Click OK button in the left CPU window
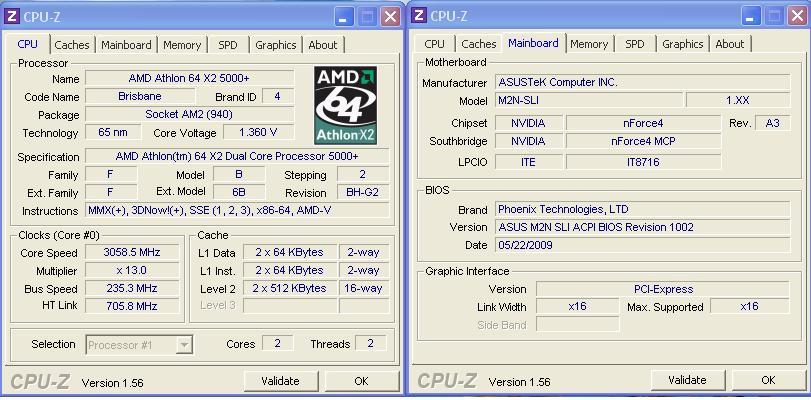 pos(361,381)
